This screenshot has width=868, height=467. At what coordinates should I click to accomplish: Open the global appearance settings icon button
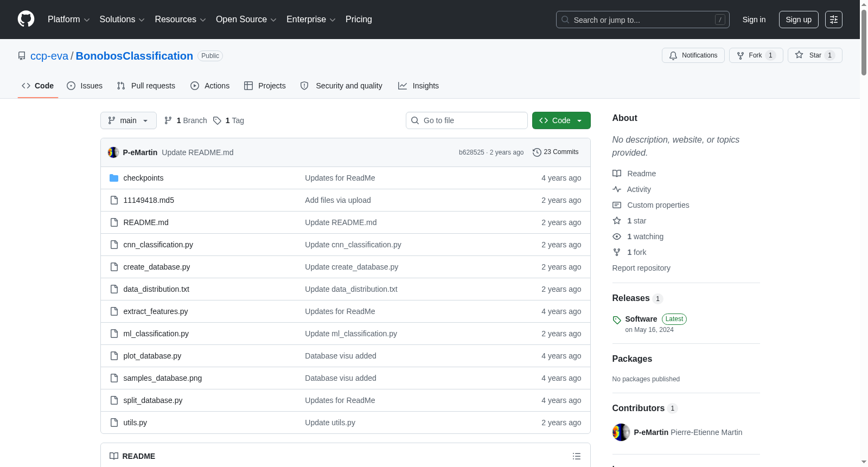point(834,20)
